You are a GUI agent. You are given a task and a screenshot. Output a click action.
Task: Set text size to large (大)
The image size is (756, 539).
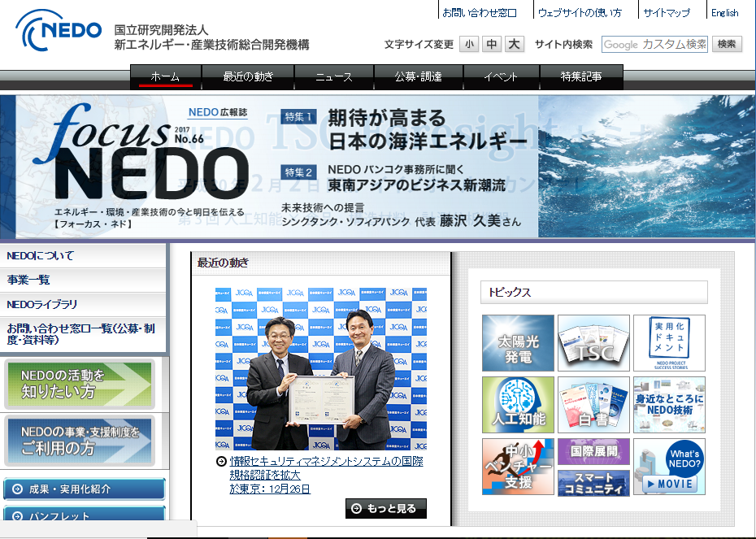(514, 45)
